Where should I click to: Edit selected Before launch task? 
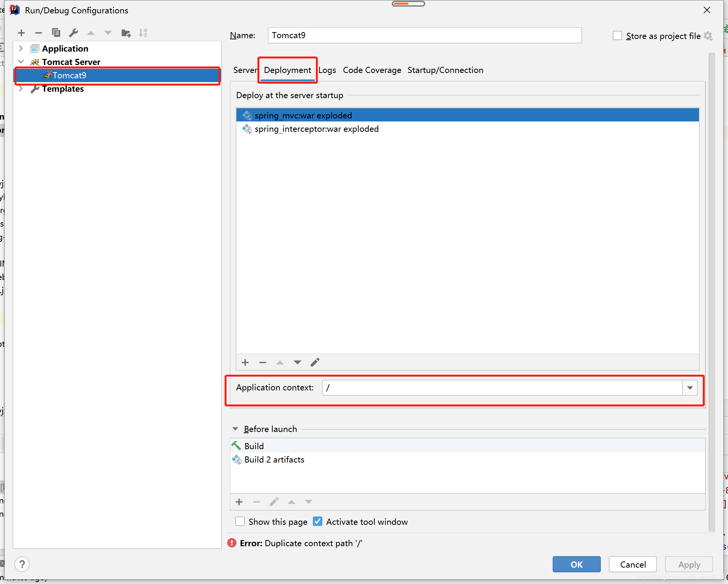coord(274,502)
